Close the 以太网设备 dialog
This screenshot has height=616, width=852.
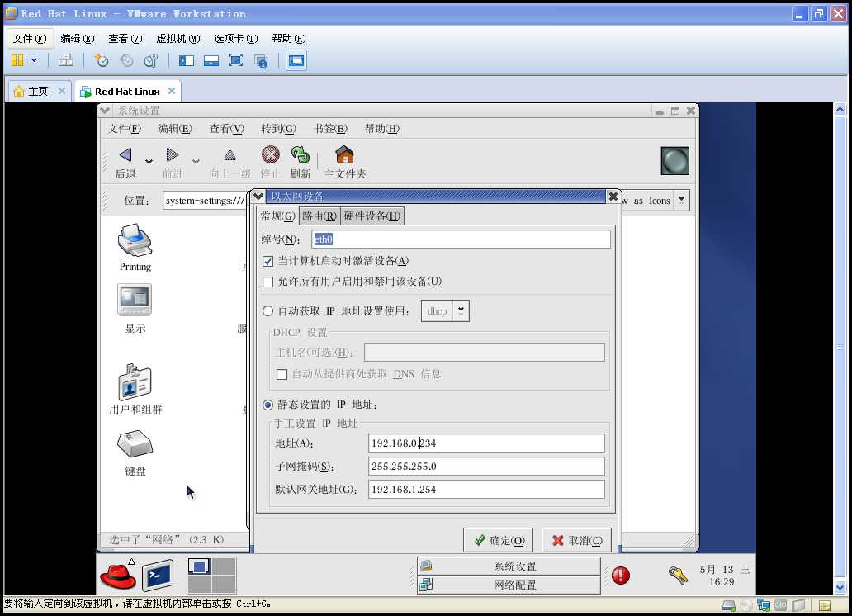click(613, 197)
